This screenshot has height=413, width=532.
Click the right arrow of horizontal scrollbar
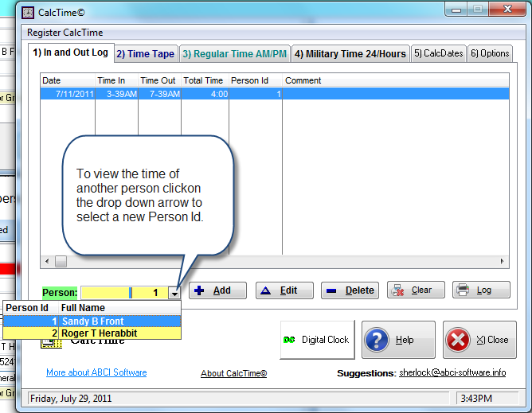click(503, 261)
